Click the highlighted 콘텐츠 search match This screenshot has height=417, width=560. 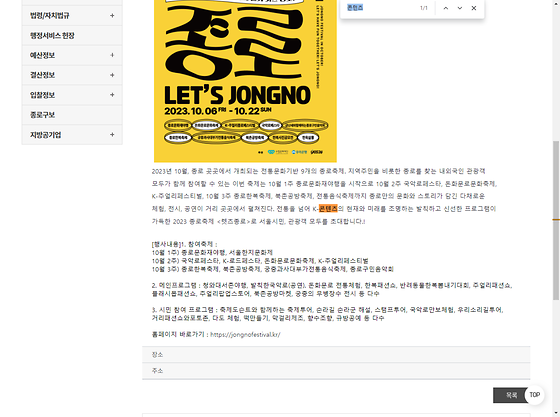point(328,208)
